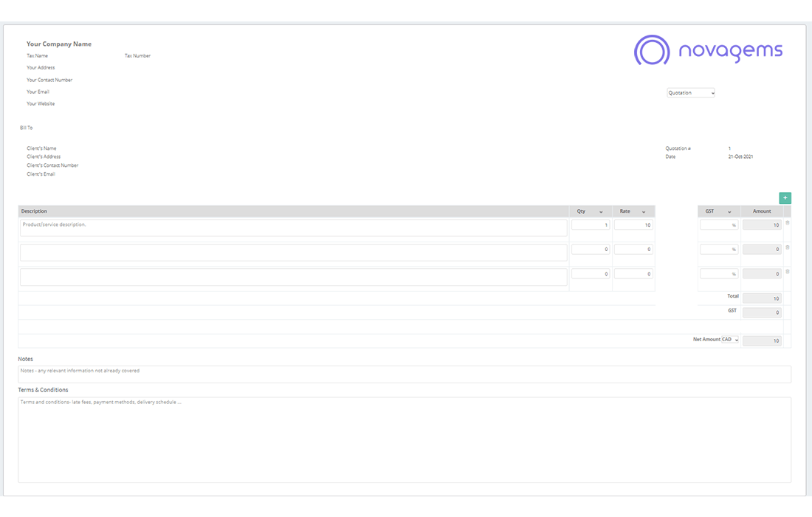
Task: Click the Notes text area
Action: (404, 374)
